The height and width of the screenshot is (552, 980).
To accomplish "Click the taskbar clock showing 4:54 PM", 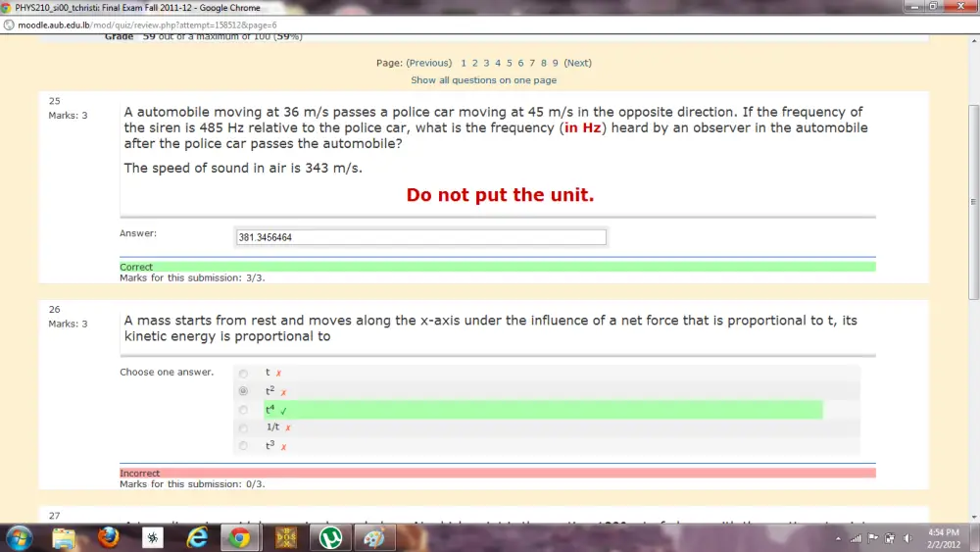I will [944, 538].
